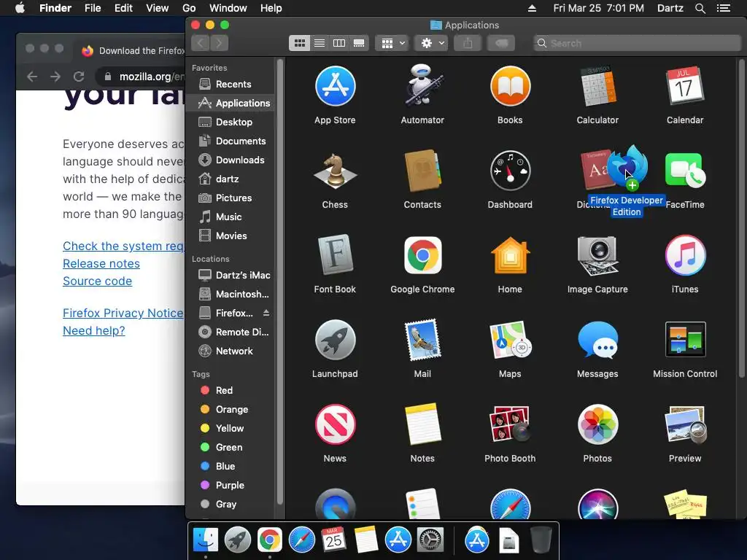Select the Mission Control app icon
This screenshot has height=560, width=747.
coord(684,340)
